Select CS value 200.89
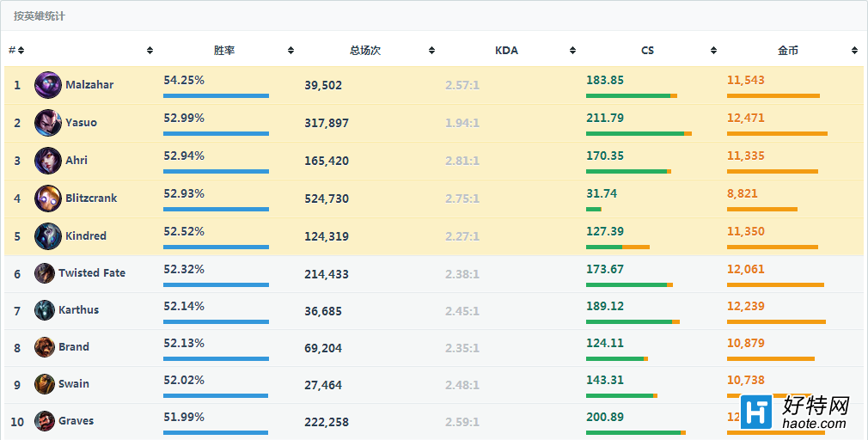The height and width of the screenshot is (440, 868). pos(605,418)
